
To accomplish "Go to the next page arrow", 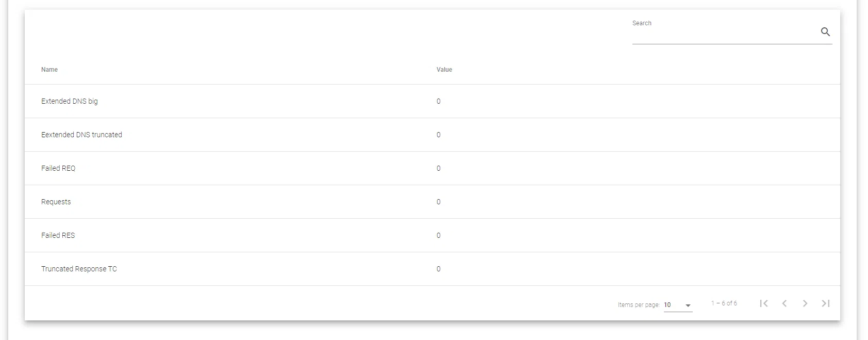I will tap(805, 303).
